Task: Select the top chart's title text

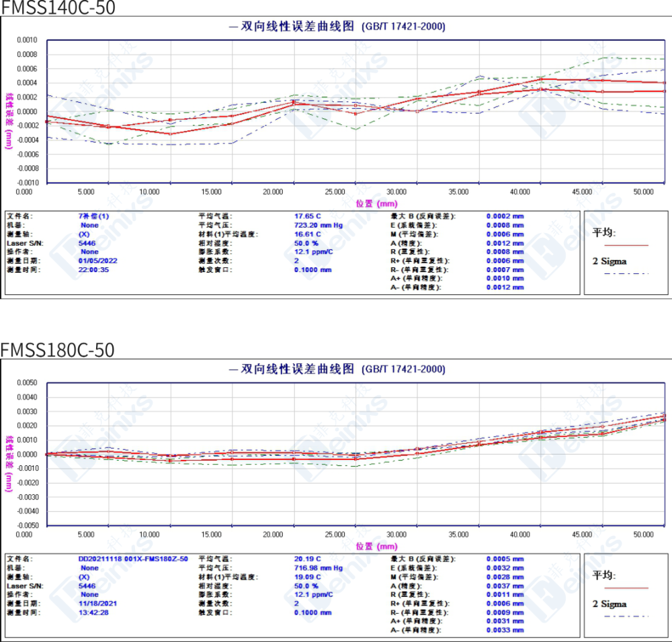Action: 337,27
